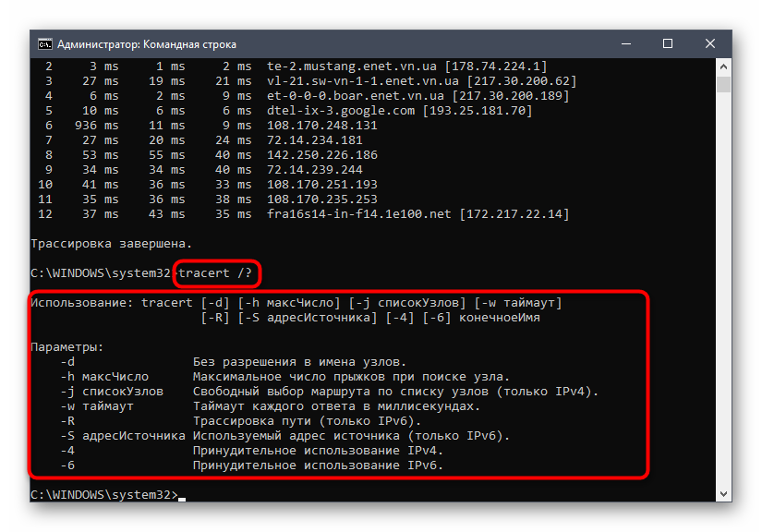
Task: Click hostname dtel-ix-3.google.com
Action: tap(341, 111)
